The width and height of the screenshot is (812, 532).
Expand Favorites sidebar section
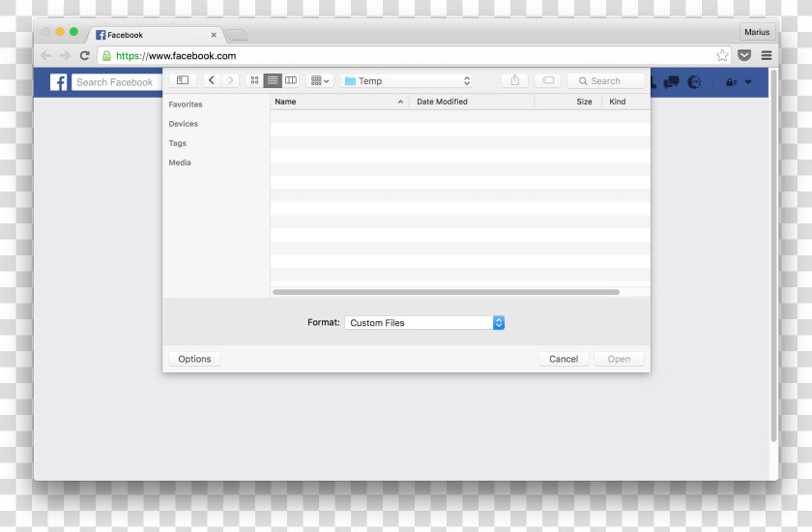point(186,104)
